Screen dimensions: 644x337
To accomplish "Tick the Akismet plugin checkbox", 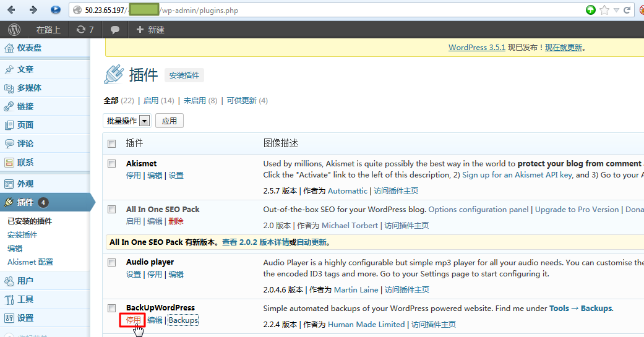I will (x=112, y=163).
